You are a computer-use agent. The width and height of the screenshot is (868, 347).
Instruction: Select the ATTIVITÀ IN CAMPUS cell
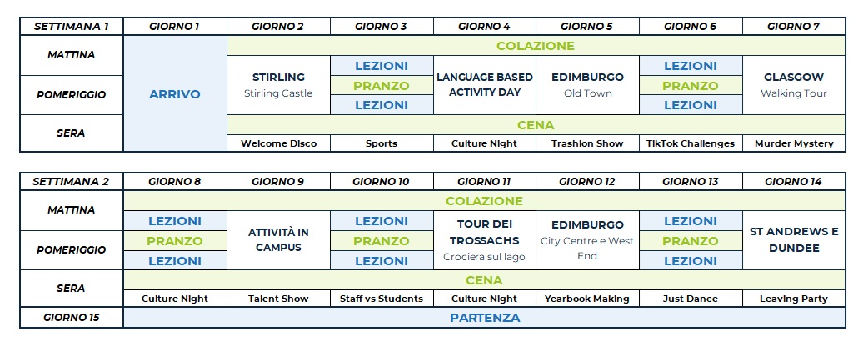click(x=278, y=240)
